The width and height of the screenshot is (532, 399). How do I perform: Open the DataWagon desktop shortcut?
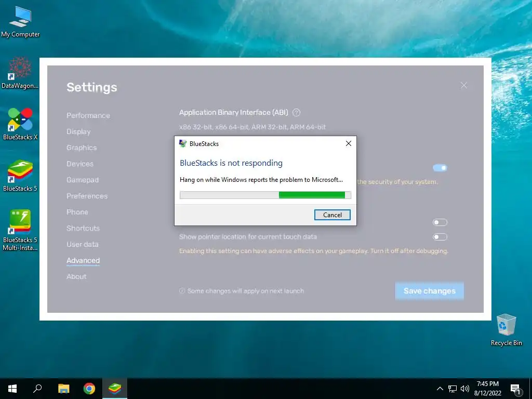coord(20,73)
